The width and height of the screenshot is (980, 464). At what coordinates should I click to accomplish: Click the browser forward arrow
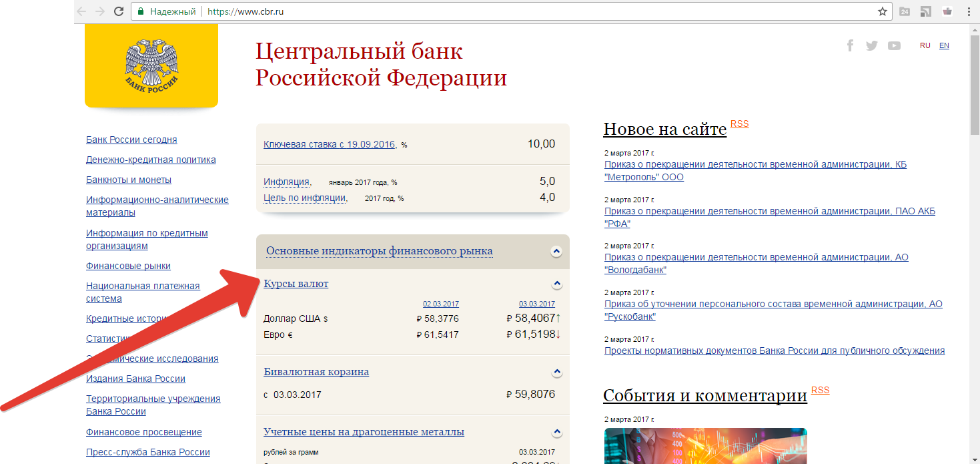click(x=100, y=11)
